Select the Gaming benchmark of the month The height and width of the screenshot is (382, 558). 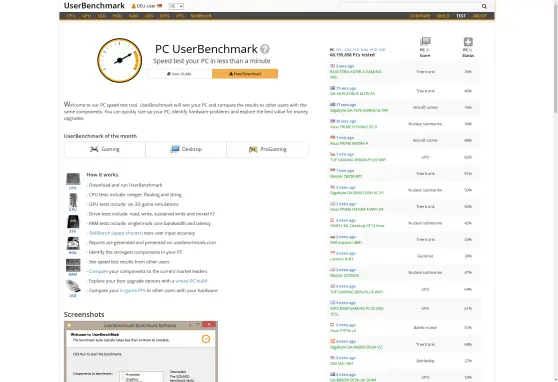click(105, 149)
